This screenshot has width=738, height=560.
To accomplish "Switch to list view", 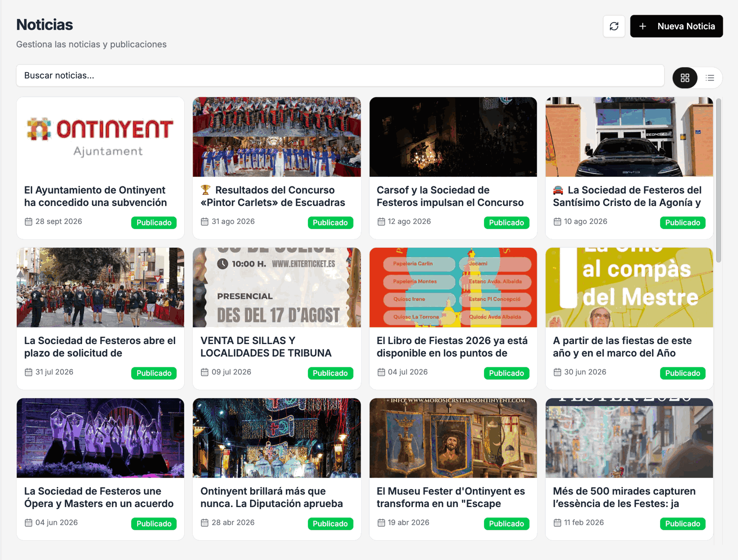I will click(x=710, y=78).
